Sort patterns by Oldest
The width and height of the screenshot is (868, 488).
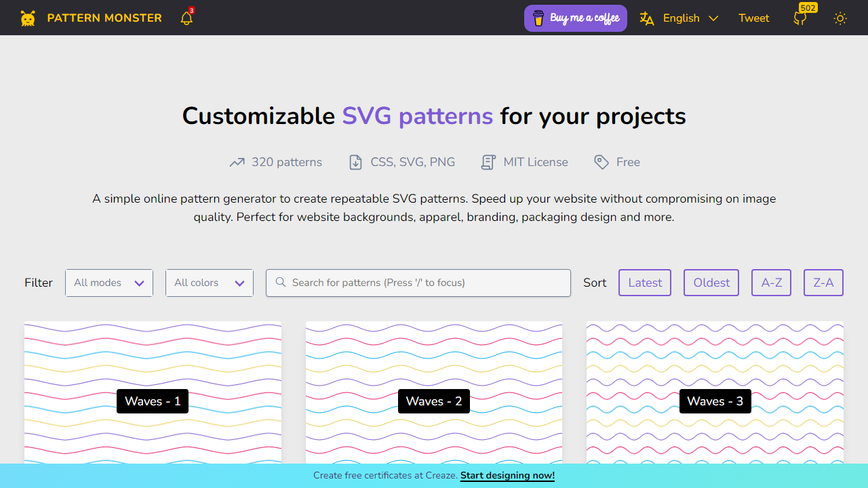click(711, 283)
